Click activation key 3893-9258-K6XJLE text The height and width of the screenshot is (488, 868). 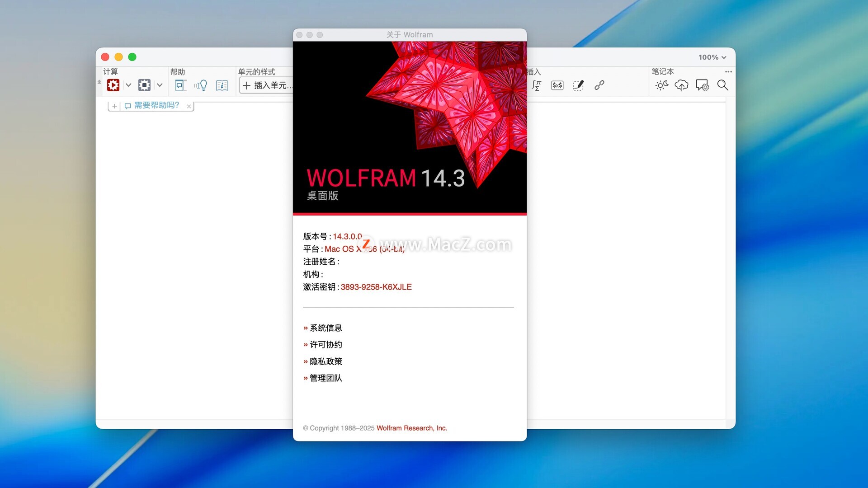pyautogui.click(x=376, y=287)
